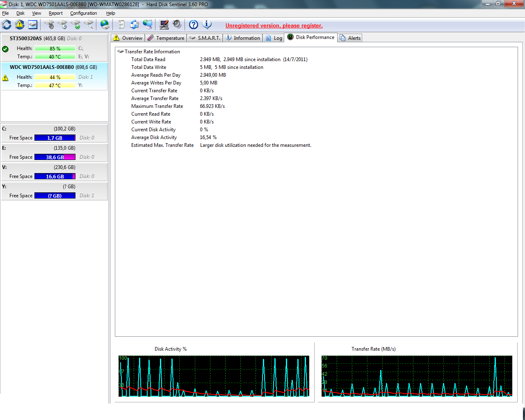Click the yellow warning icon beside WDC WD7501AALS
Image resolution: width=525 pixels, height=420 pixels.
(x=5, y=78)
